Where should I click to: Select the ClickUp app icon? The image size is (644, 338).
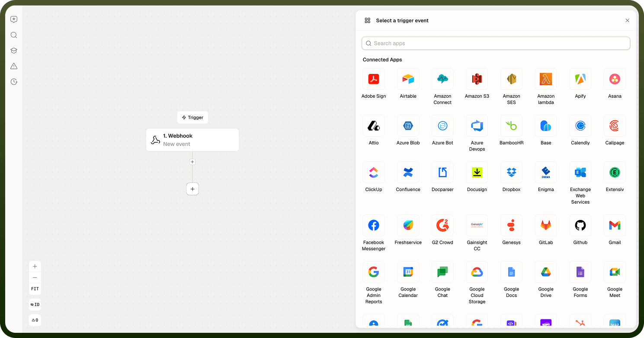(x=374, y=172)
